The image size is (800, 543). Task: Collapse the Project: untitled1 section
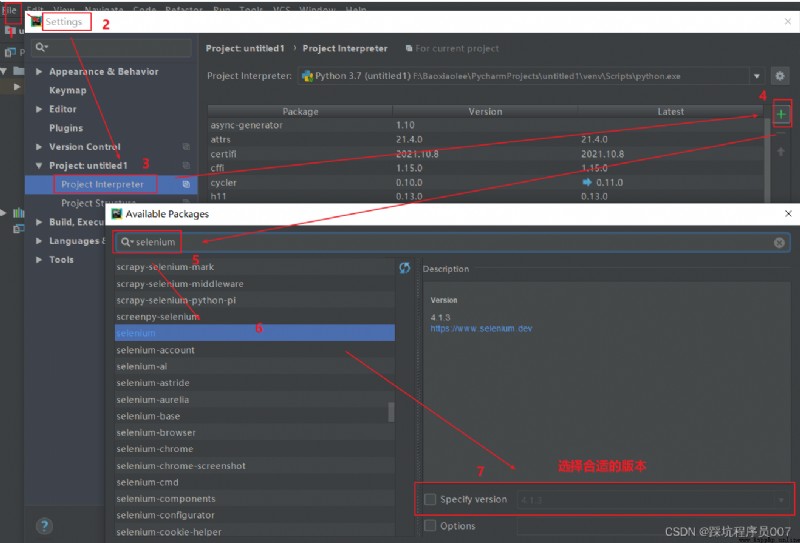(39, 165)
